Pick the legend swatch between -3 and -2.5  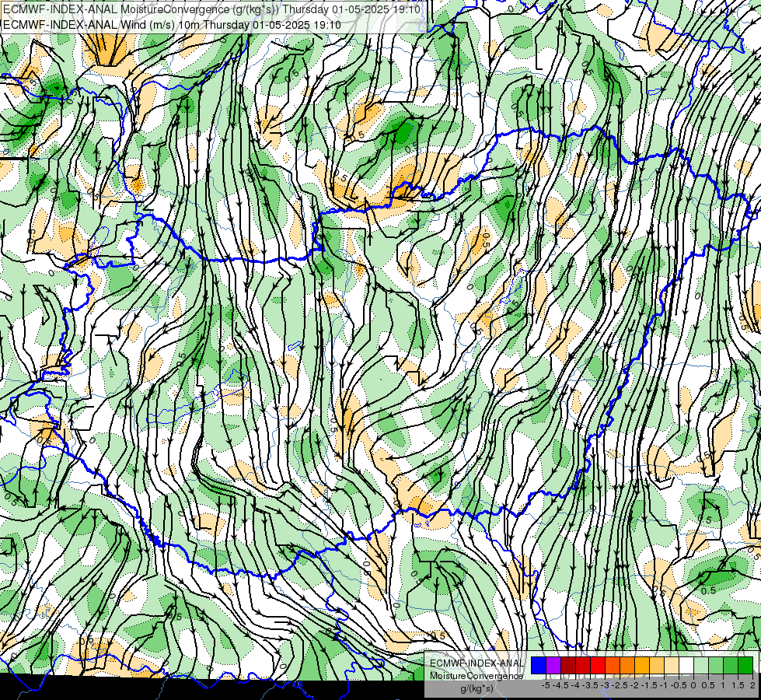pos(613,666)
